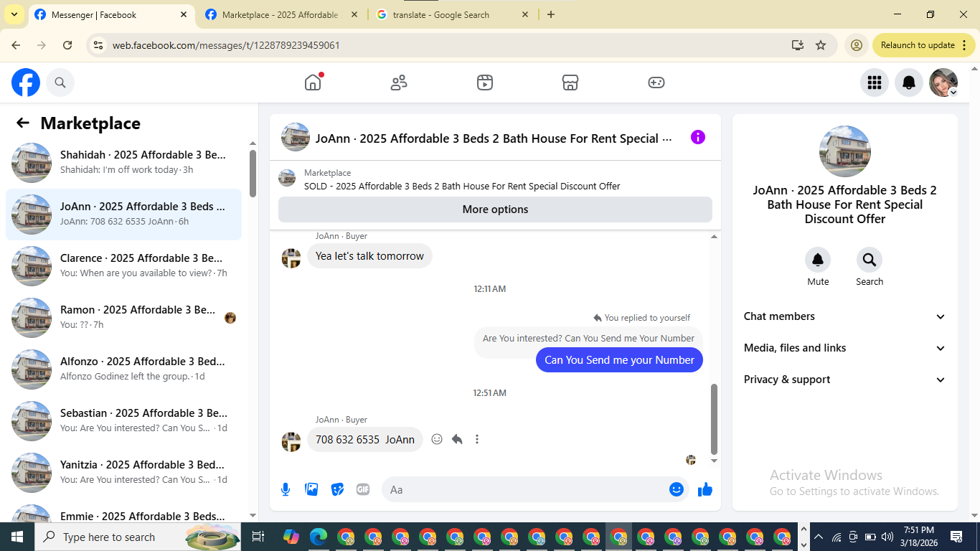Click the chat messages scrollbar thumb
This screenshot has width=980, height=551.
[714, 419]
